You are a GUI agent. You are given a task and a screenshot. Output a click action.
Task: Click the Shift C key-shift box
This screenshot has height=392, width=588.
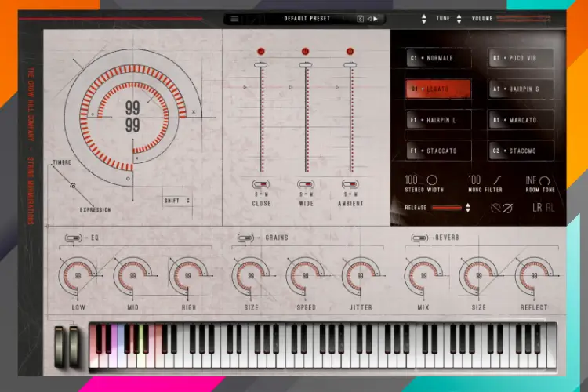177,201
